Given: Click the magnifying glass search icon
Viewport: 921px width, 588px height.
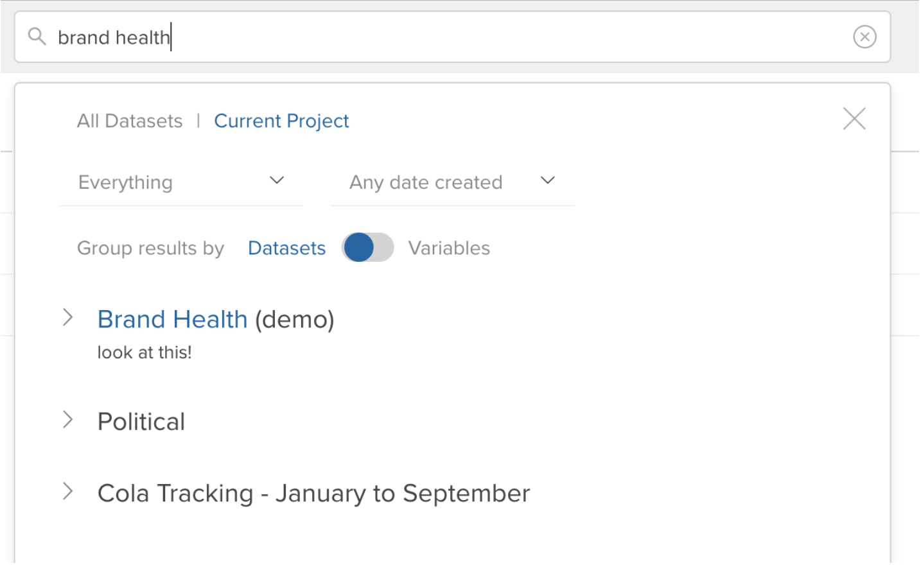Looking at the screenshot, I should point(37,37).
